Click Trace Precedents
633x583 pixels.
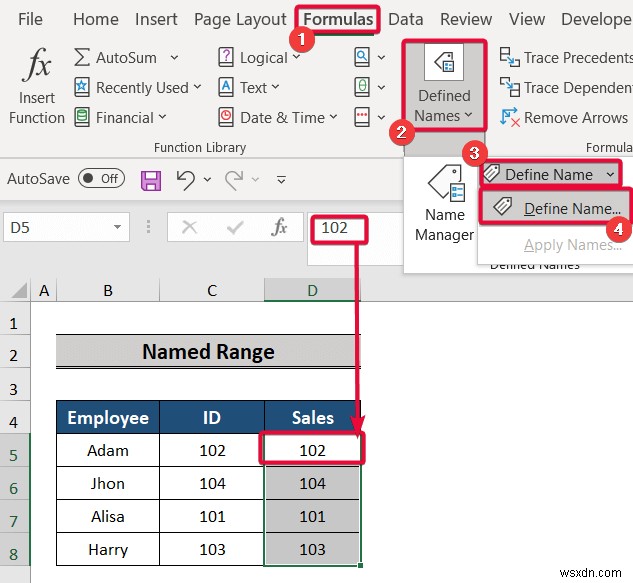point(566,57)
